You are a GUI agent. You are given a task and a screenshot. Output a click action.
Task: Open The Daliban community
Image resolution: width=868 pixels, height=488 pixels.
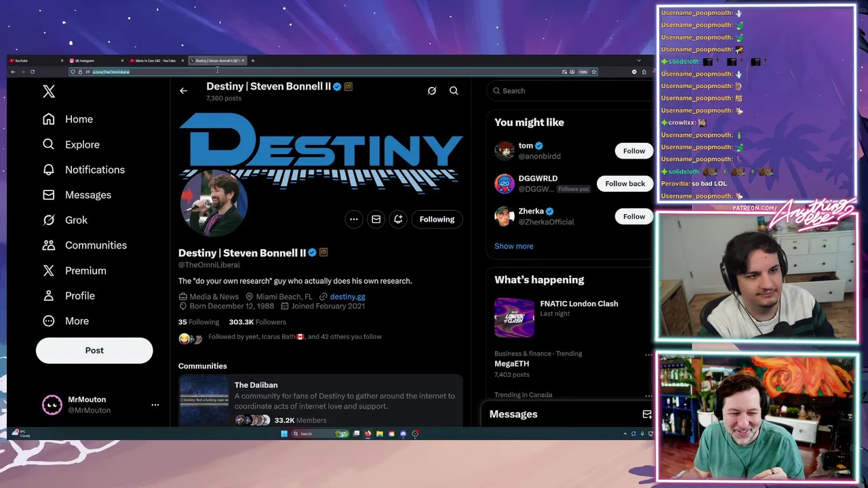pyautogui.click(x=320, y=402)
